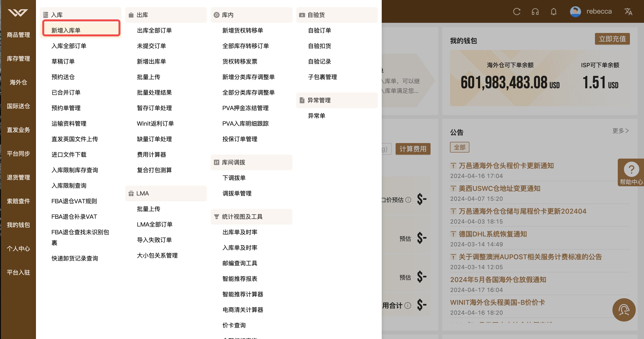Viewport: 644px width, 339px height.
Task: Select the 全部 announcement filter tab
Action: [459, 147]
